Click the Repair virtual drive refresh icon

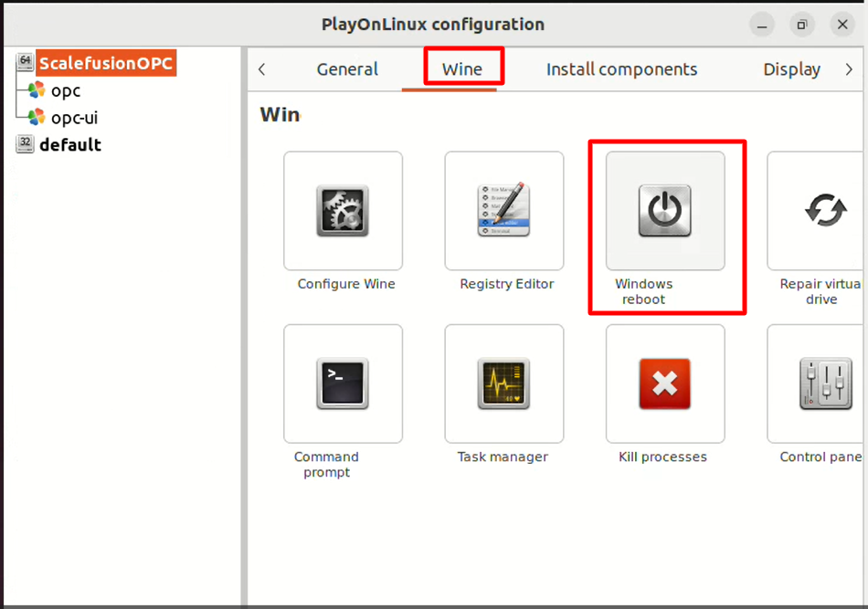825,210
